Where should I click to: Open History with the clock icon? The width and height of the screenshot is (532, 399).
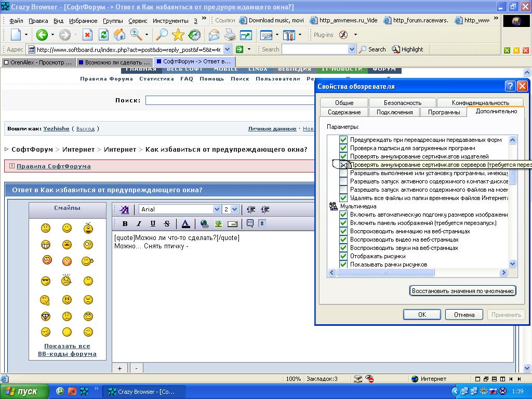pyautogui.click(x=194, y=35)
